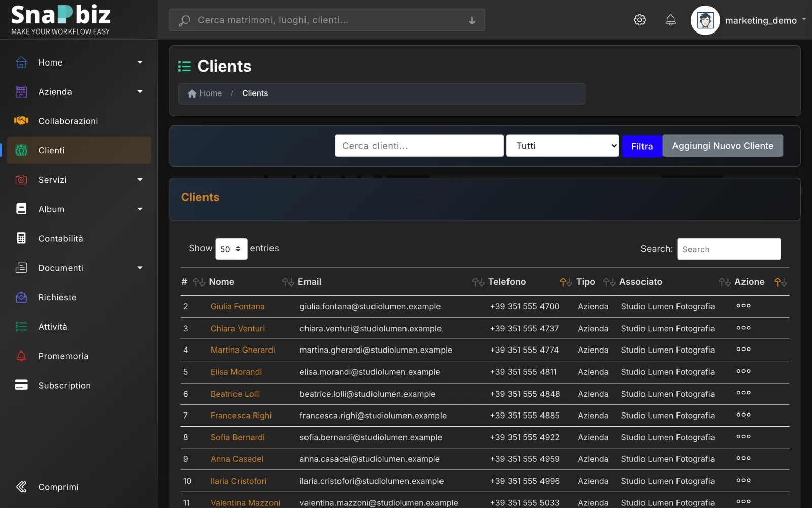
Task: Open the action dots for Elisa Morandi
Action: [743, 371]
